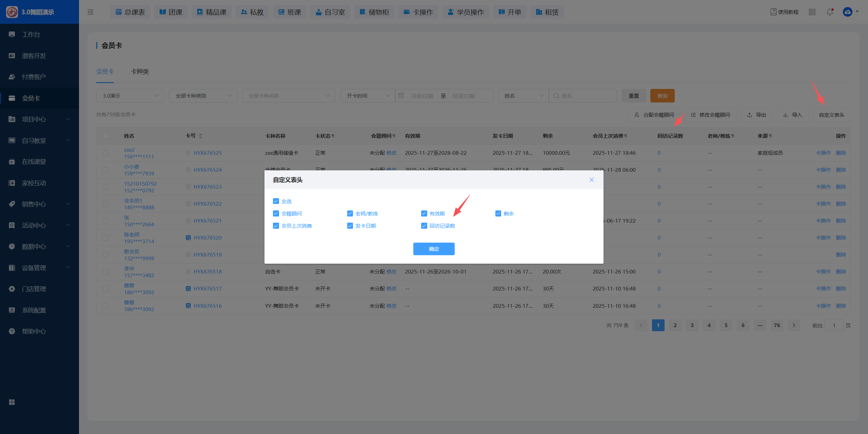This screenshot has width=868, height=434.
Task: Uncheck the 全选 checkbox
Action: click(276, 201)
